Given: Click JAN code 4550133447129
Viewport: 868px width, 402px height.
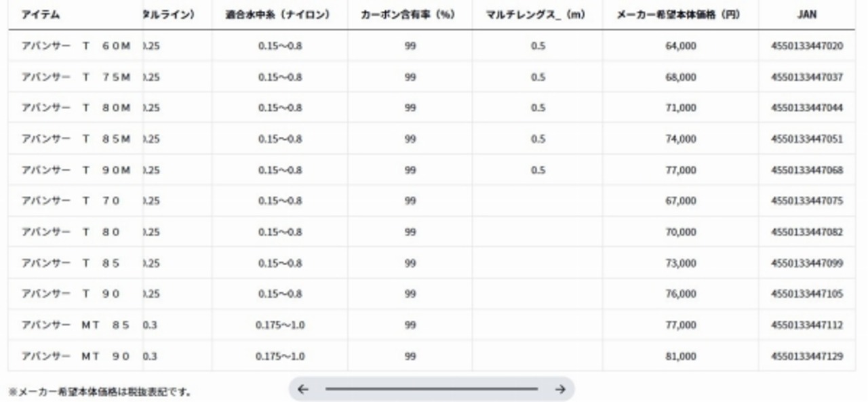Looking at the screenshot, I should (x=807, y=356).
